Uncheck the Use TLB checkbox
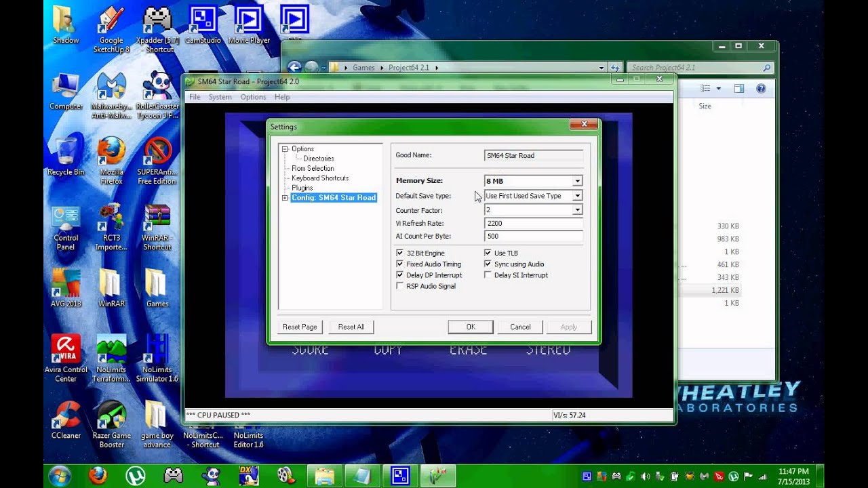 (x=488, y=253)
